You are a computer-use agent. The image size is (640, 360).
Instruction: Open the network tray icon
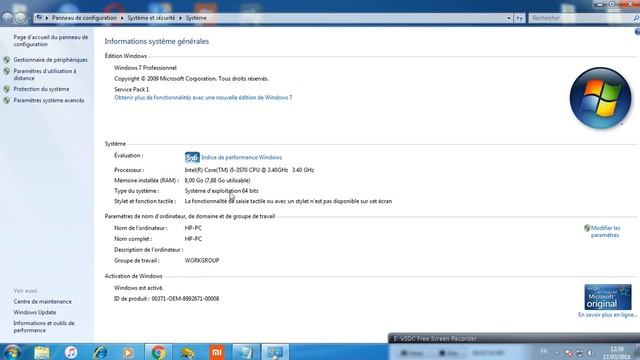click(x=580, y=353)
